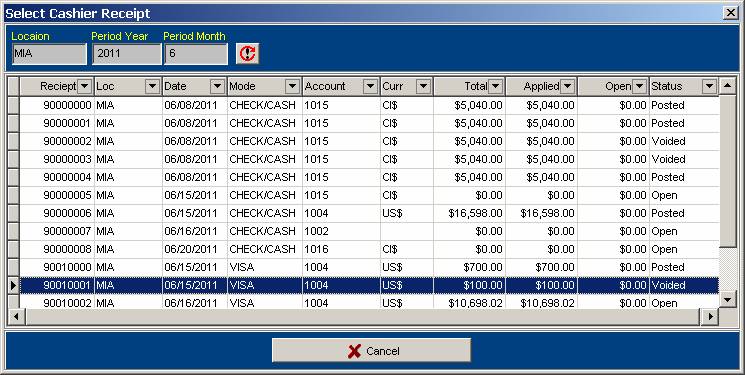Open the Status column filter dropdown
Image resolution: width=745 pixels, height=375 pixels.
tap(709, 86)
